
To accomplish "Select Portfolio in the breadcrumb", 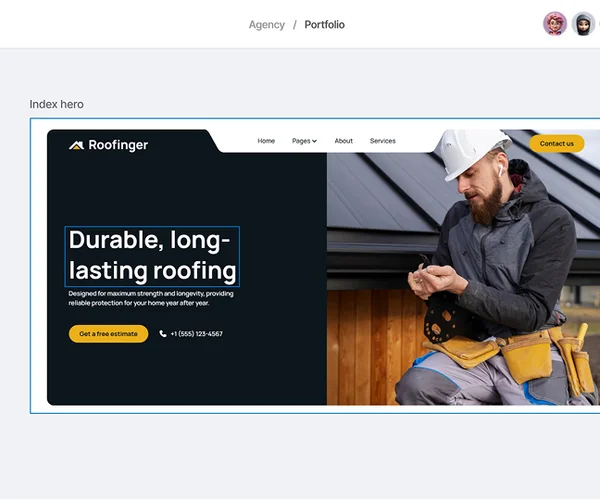I will pyautogui.click(x=324, y=24).
